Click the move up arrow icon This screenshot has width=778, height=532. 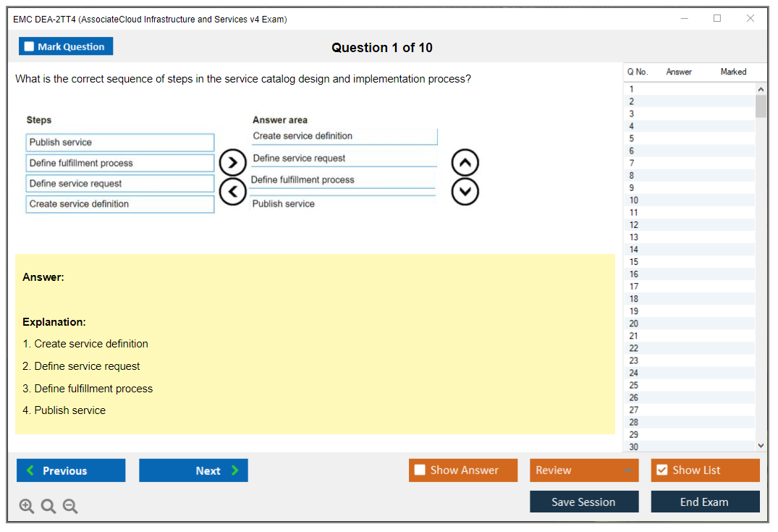tap(465, 163)
